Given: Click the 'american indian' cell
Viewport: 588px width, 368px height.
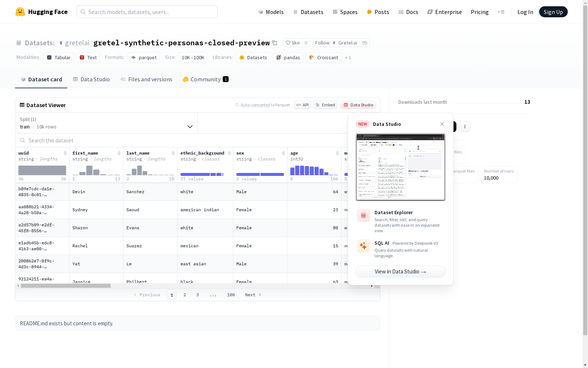Looking at the screenshot, I should [x=205, y=210].
